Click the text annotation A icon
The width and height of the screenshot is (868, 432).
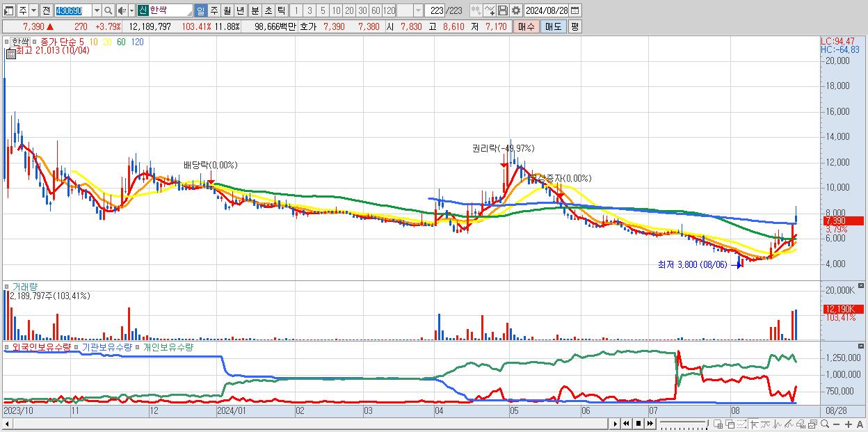pyautogui.click(x=860, y=424)
